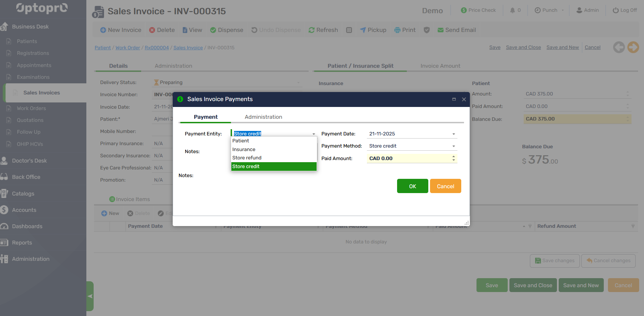Image resolution: width=644 pixels, height=316 pixels.
Task: Collapse the sidebar with green arrow handle
Action: click(90, 296)
